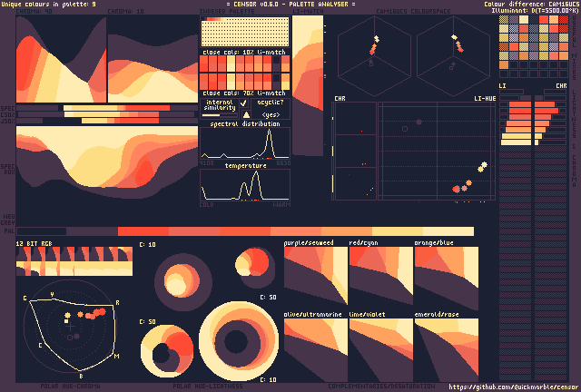Click the '<yes>' acyclic result
581x392 pixels.
[x=271, y=114]
